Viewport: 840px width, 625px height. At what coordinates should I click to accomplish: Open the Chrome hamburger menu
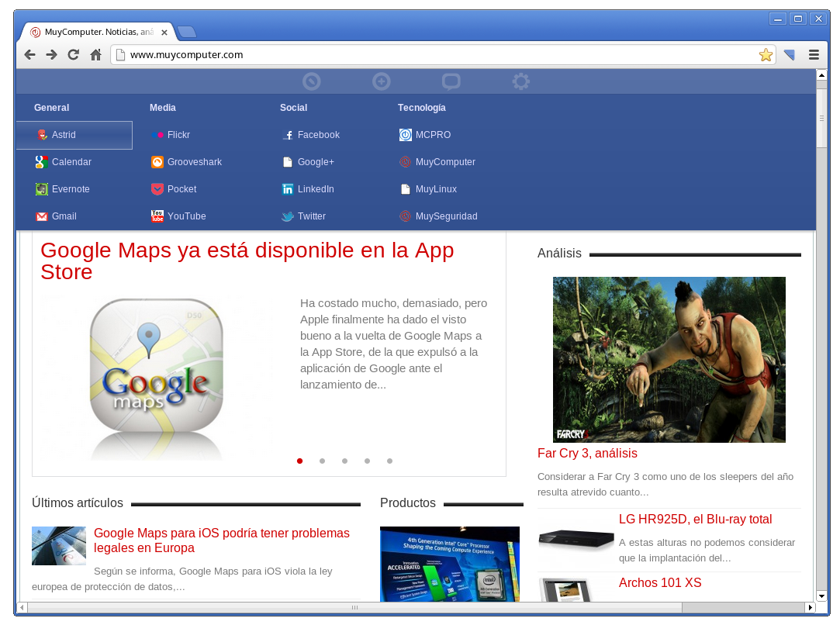point(814,55)
